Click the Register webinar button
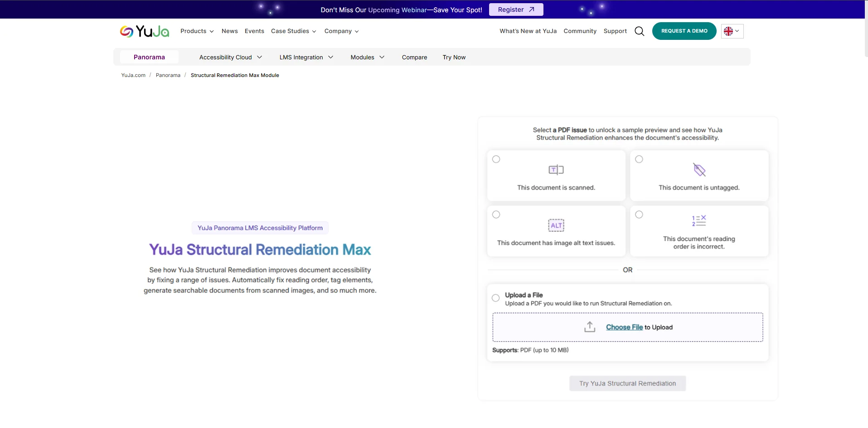Viewport: 868px width, 428px height. [x=516, y=10]
